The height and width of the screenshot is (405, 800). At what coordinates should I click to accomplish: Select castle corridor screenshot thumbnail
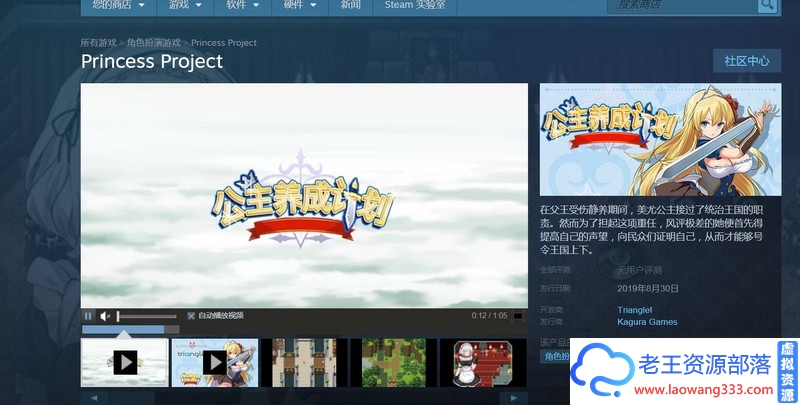point(304,363)
